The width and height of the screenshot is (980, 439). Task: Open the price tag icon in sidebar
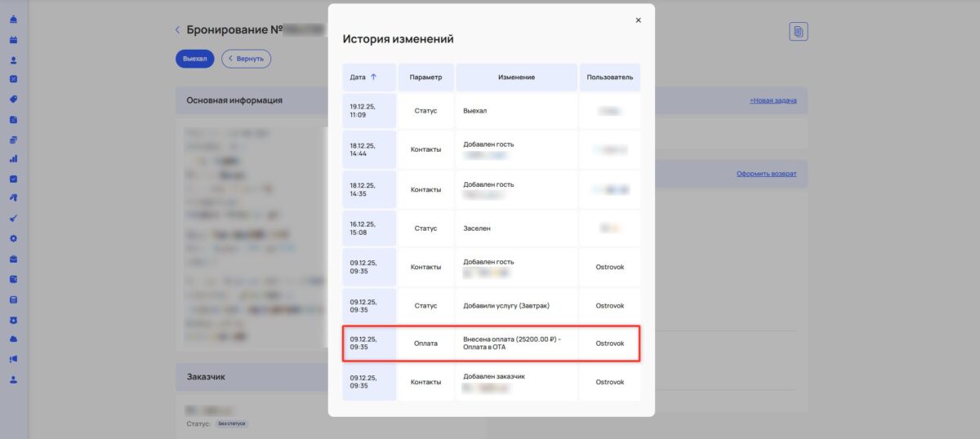click(14, 99)
